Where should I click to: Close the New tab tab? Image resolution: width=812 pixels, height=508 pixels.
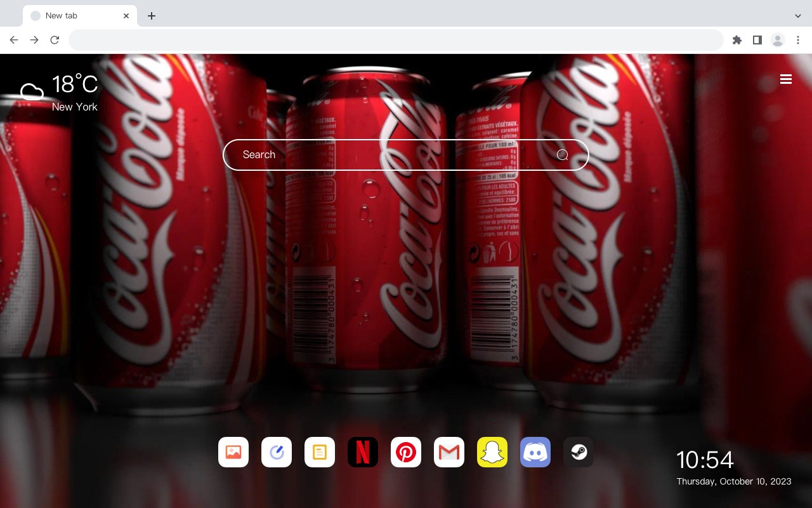[x=126, y=16]
